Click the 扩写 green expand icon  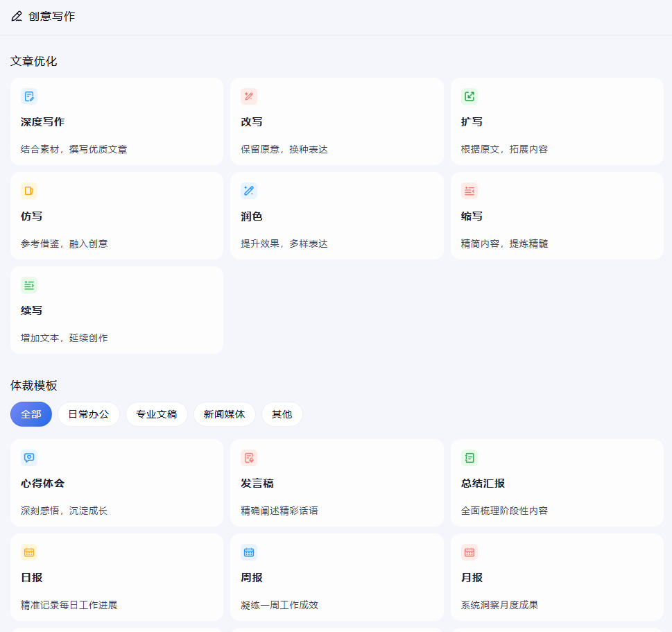pyautogui.click(x=469, y=96)
